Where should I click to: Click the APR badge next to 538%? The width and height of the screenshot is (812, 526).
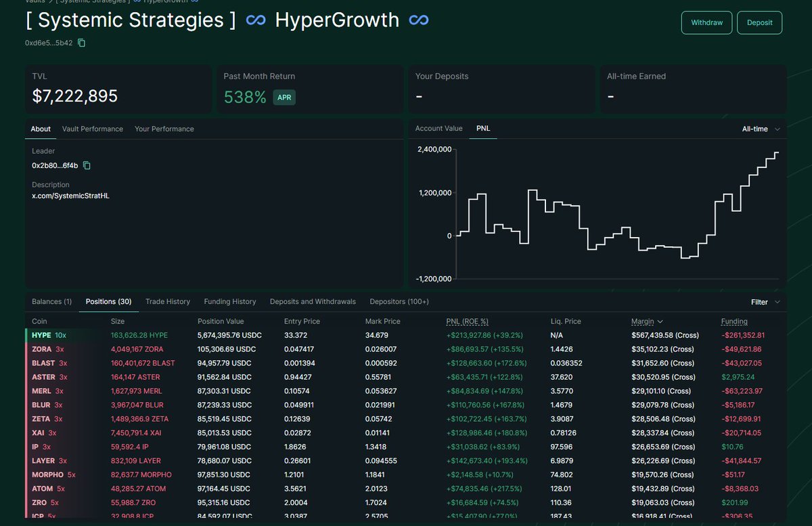point(284,97)
